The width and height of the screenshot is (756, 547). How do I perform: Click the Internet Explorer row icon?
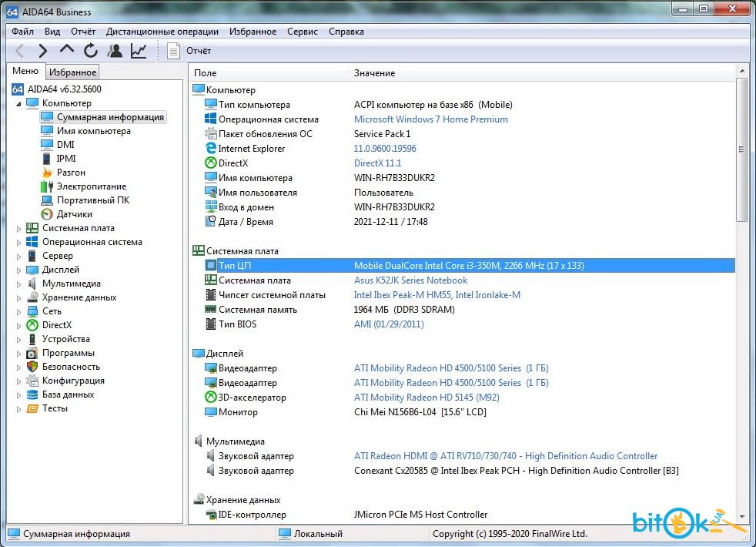(x=211, y=148)
